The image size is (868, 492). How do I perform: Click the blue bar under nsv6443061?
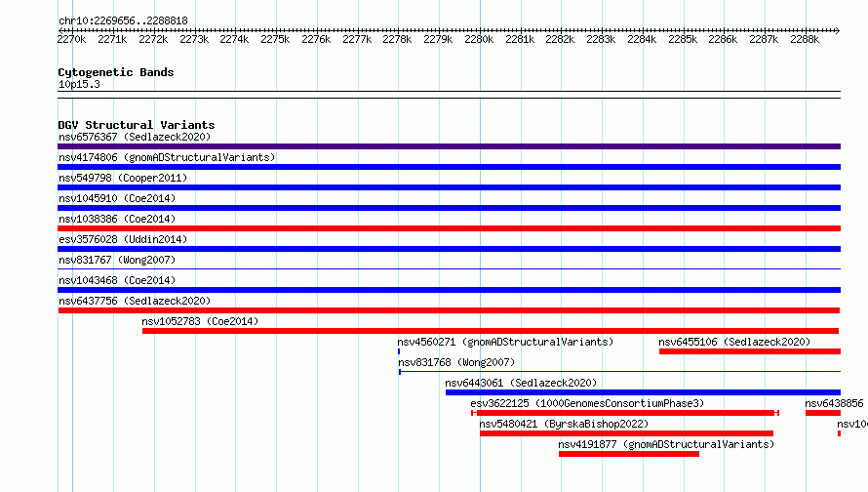click(x=644, y=392)
